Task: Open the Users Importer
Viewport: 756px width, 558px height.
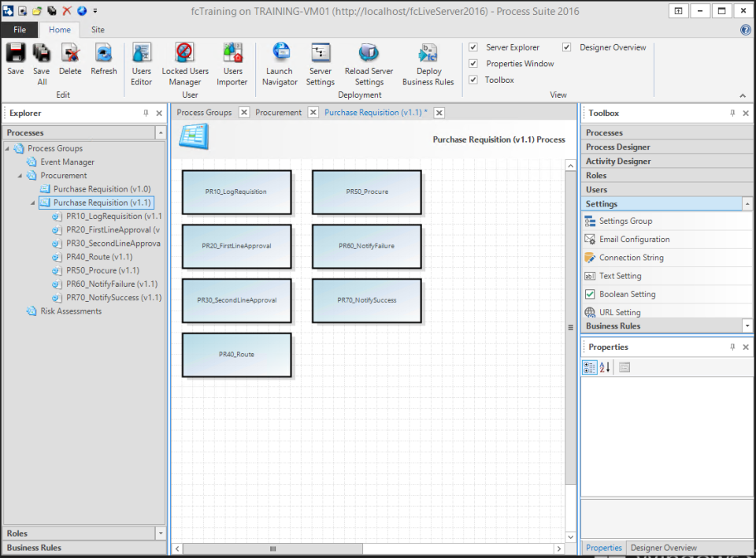Action: (232, 63)
